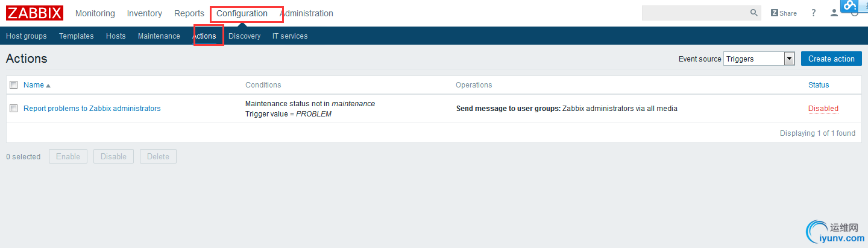The image size is (868, 248).
Task: Open the help question mark icon
Action: (x=814, y=13)
